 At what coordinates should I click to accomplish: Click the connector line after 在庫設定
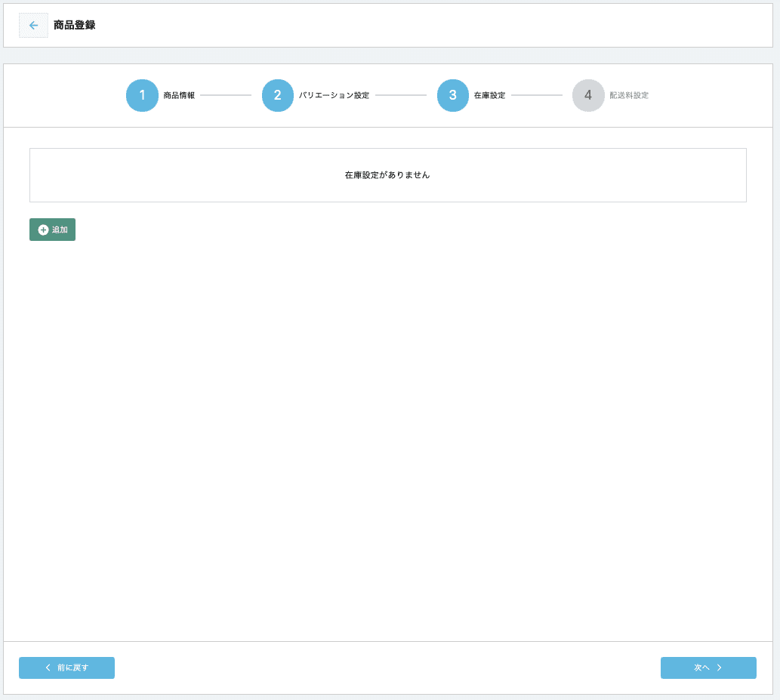(x=537, y=96)
